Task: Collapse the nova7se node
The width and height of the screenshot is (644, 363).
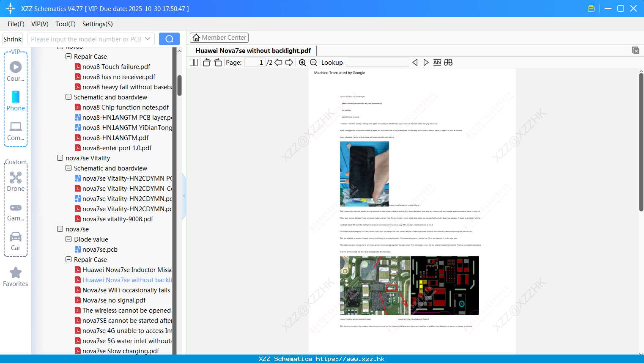Action: coord(60,229)
